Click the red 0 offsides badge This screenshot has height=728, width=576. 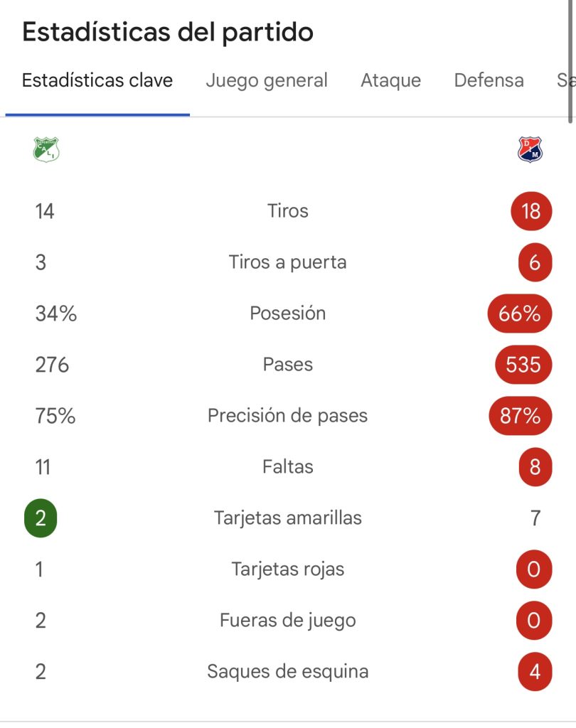535,621
